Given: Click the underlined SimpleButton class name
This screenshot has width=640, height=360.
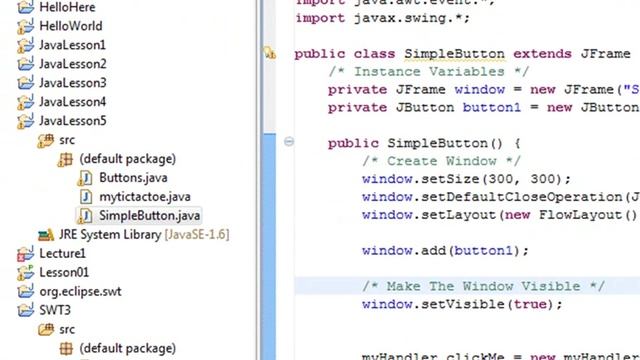Looking at the screenshot, I should 454,54.
